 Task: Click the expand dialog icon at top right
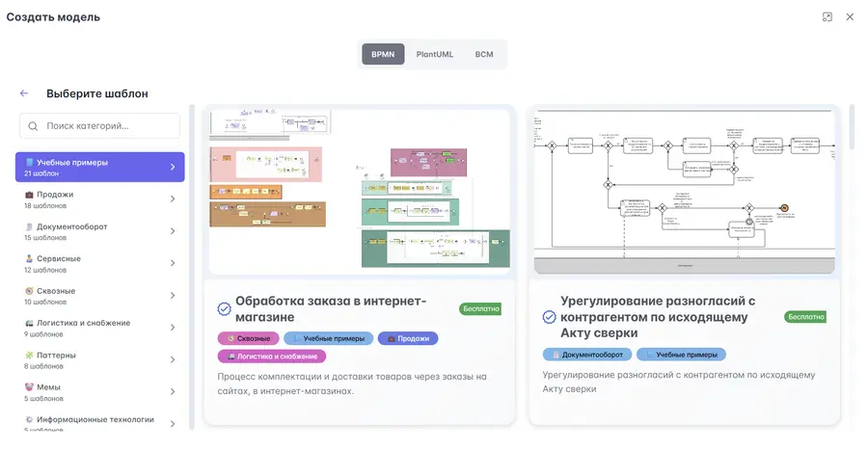tap(827, 17)
